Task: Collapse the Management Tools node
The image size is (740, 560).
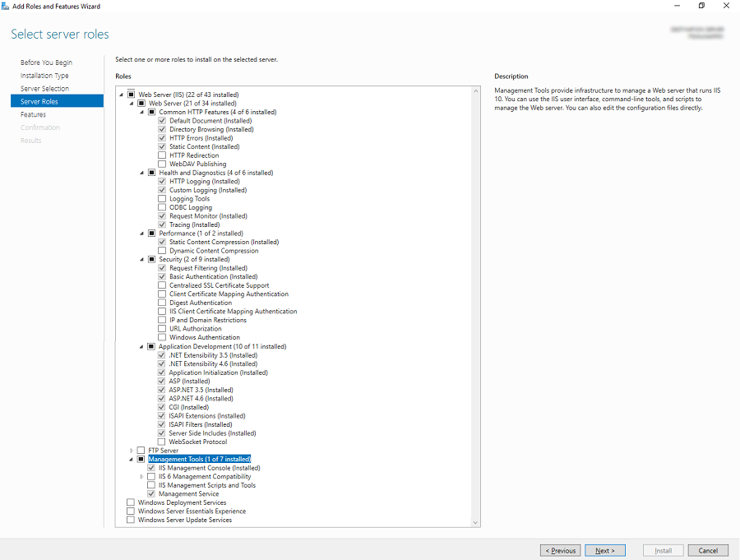Action: pyautogui.click(x=132, y=460)
